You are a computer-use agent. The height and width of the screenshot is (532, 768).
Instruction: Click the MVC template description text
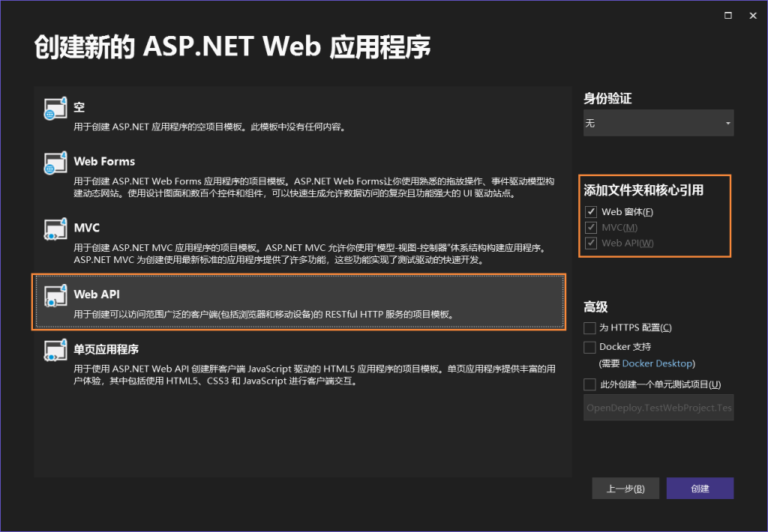coord(310,253)
